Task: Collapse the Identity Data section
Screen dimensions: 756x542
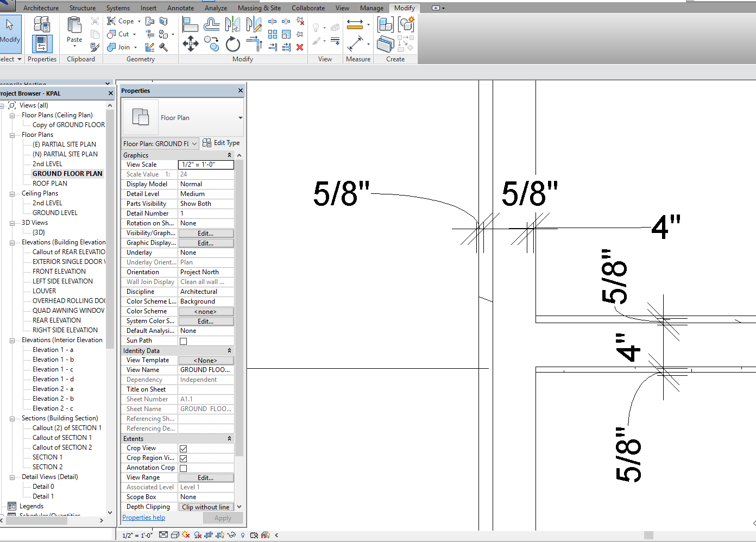Action: (229, 351)
